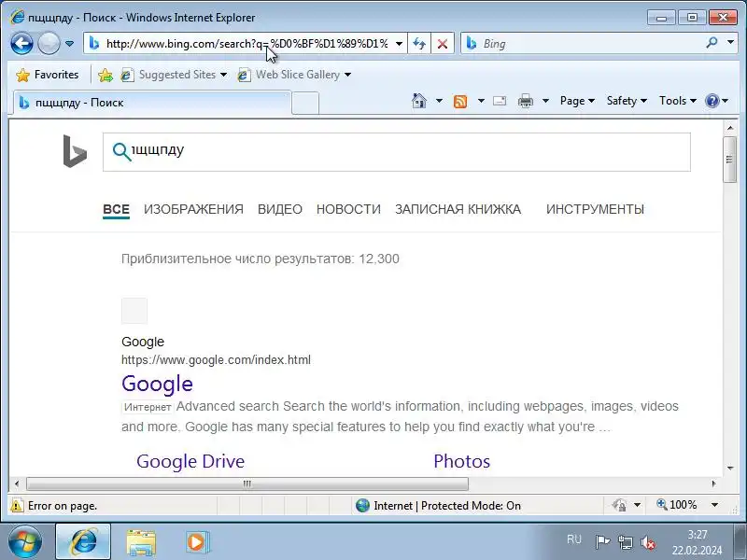Click the RU language indicator
This screenshot has width=747, height=560.
pyautogui.click(x=574, y=539)
